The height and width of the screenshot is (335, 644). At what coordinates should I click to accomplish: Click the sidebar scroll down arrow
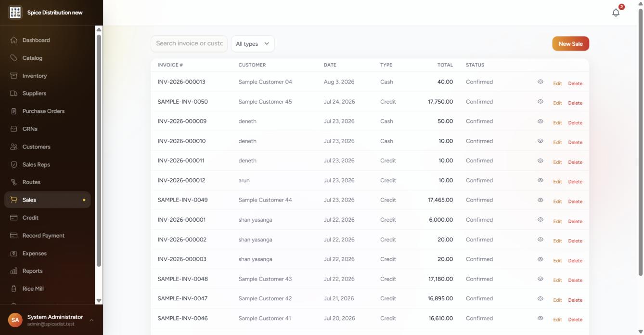(x=99, y=301)
